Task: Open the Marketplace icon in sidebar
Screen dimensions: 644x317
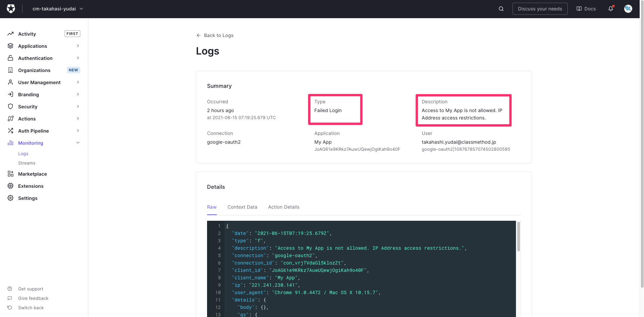Action: pyautogui.click(x=10, y=174)
